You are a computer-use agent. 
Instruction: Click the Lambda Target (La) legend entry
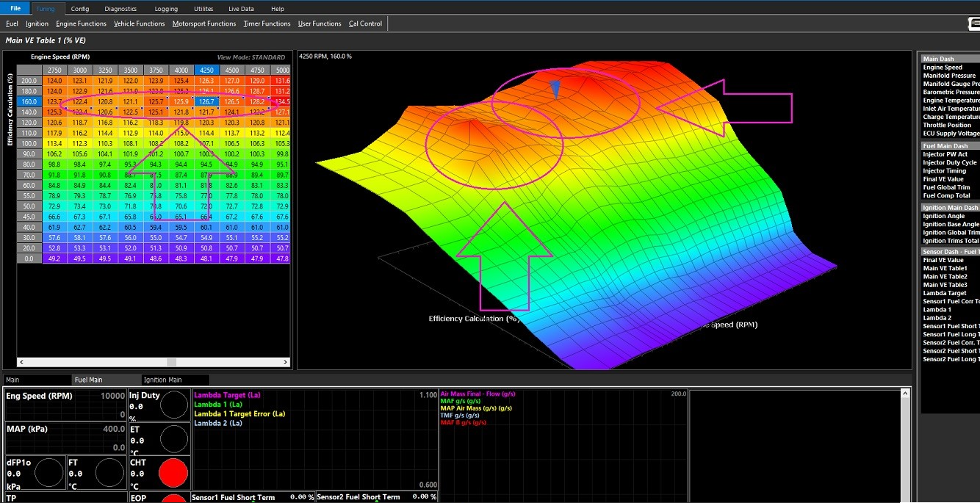(x=227, y=395)
